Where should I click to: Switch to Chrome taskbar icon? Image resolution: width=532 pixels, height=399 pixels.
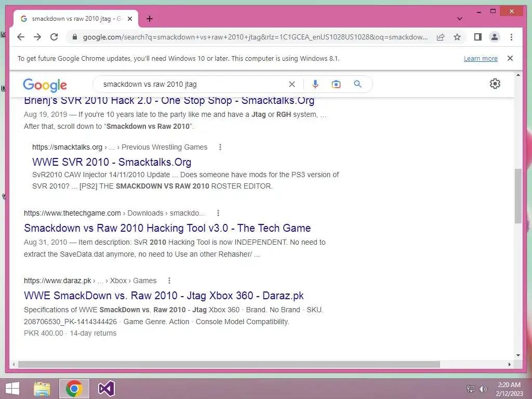[74, 389]
